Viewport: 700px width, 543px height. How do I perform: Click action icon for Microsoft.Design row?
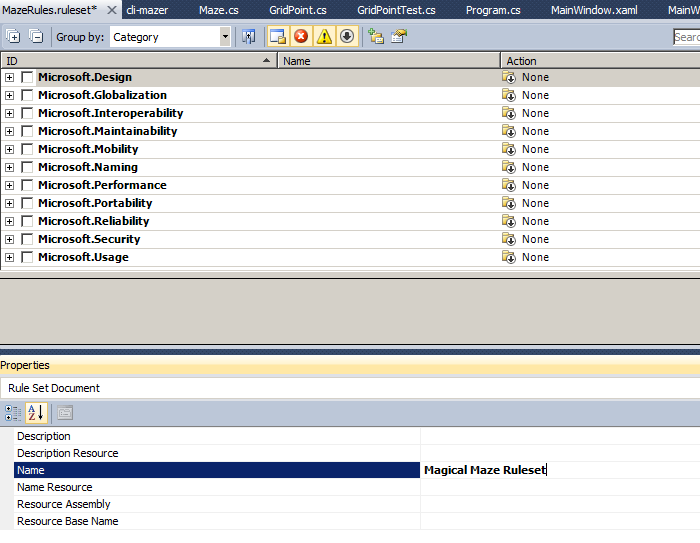coord(509,77)
